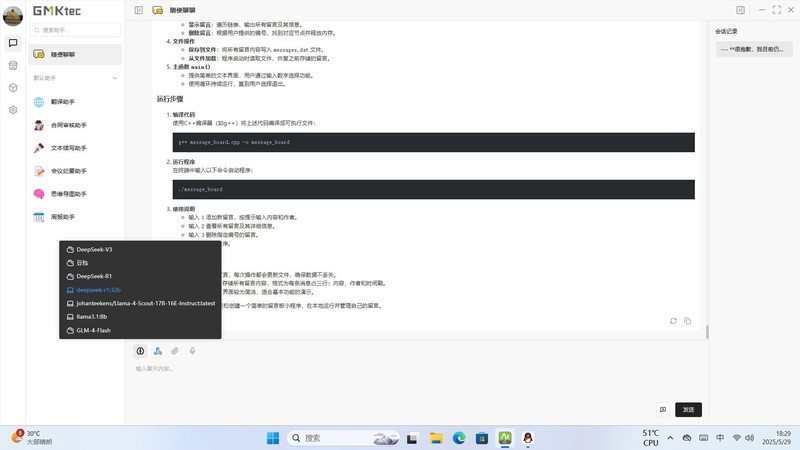The height and width of the screenshot is (450, 800).
Task: Open the assistant store icon in the sidebar
Action: pos(13,65)
